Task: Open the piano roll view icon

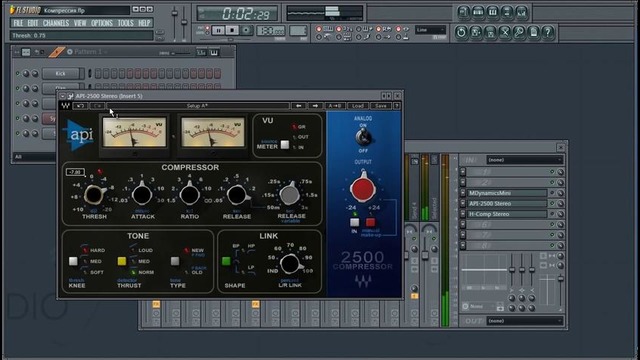Action: [x=493, y=13]
